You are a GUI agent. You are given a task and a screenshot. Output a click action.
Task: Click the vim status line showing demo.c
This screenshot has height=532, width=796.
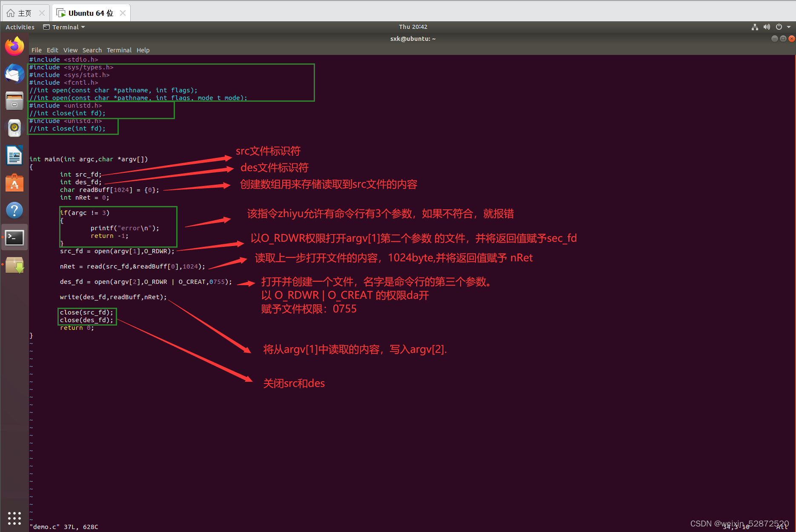65,526
